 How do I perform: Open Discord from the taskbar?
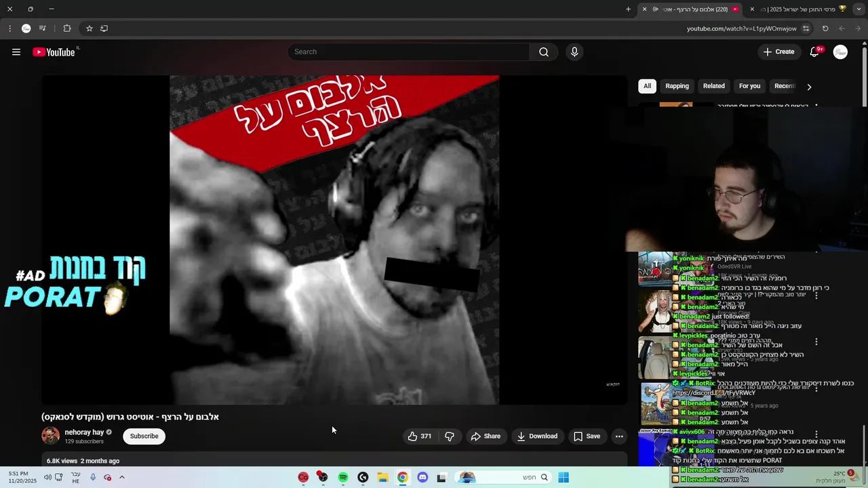(422, 477)
